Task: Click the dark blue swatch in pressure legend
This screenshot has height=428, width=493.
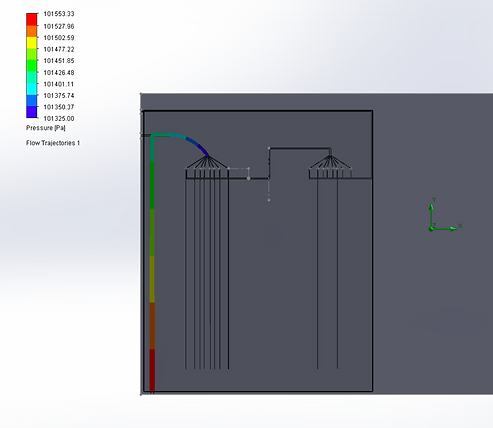Action: [32, 112]
